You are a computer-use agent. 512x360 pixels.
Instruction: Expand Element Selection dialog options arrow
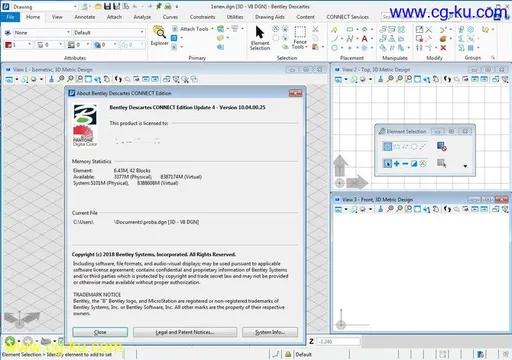tap(465, 166)
